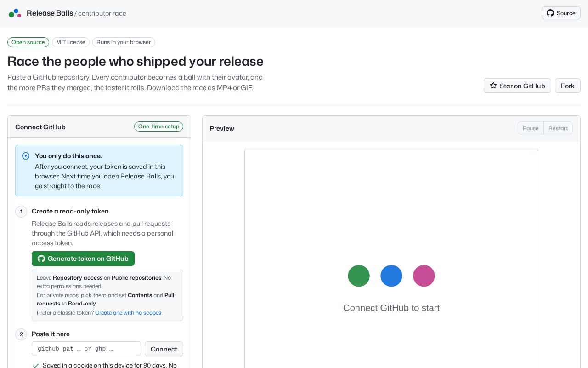The image size is (588, 368).
Task: Click the Connect GitHub panel heading
Action: tap(40, 127)
